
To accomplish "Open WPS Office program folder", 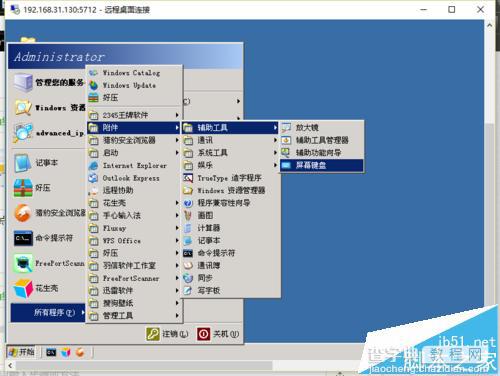I will coord(134,241).
